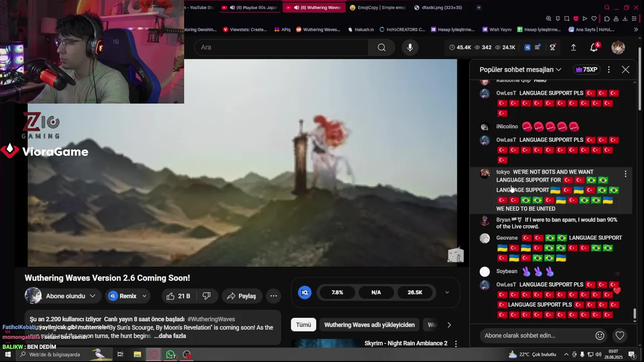Open the chat emoji picker smiley
Image resolution: width=644 pixels, height=362 pixels.
[x=600, y=335]
